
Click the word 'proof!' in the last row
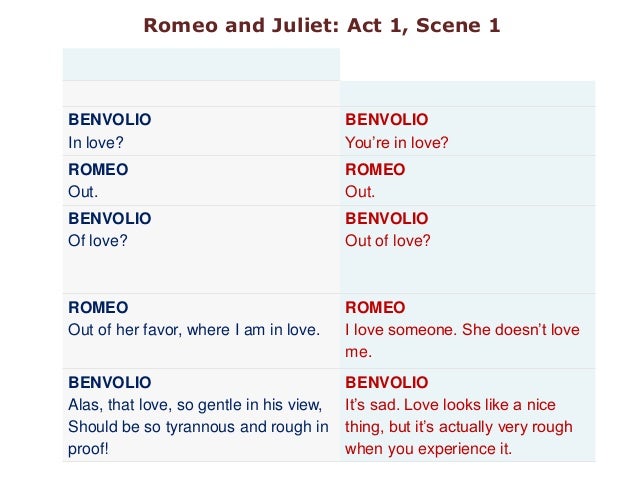click(89, 449)
